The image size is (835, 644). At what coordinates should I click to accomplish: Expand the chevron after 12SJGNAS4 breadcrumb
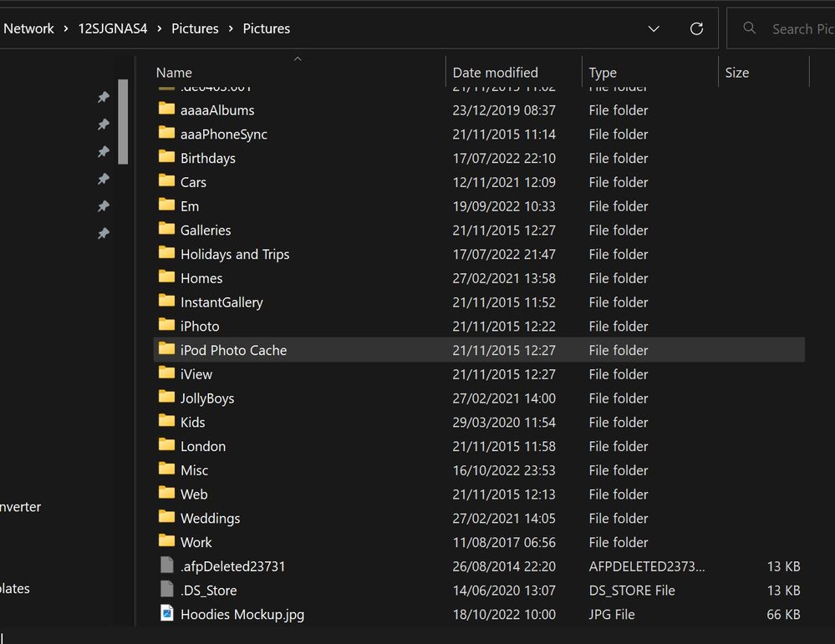pyautogui.click(x=159, y=28)
